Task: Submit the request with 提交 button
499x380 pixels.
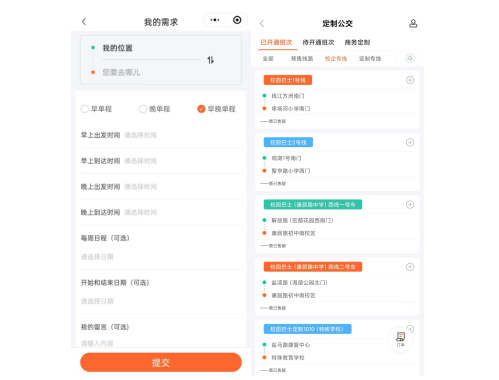Action: coord(161,362)
